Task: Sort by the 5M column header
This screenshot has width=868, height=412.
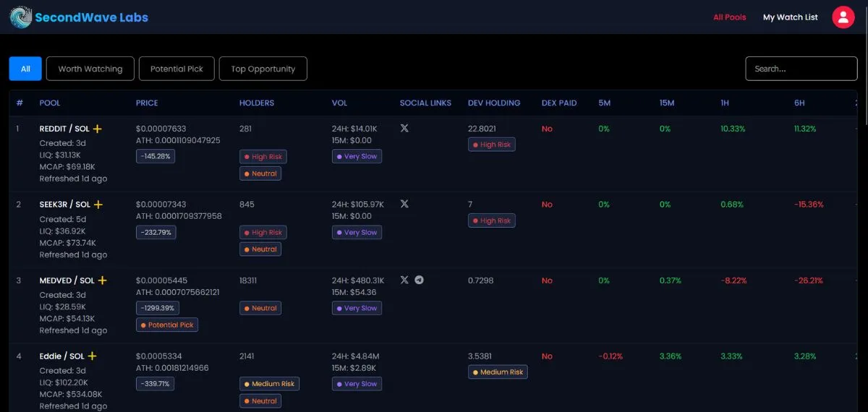Action: 604,103
